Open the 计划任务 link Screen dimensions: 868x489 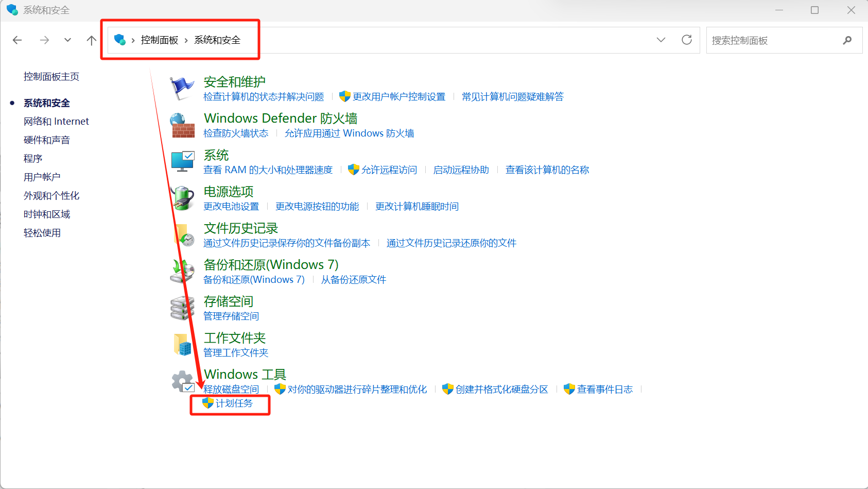coord(234,403)
